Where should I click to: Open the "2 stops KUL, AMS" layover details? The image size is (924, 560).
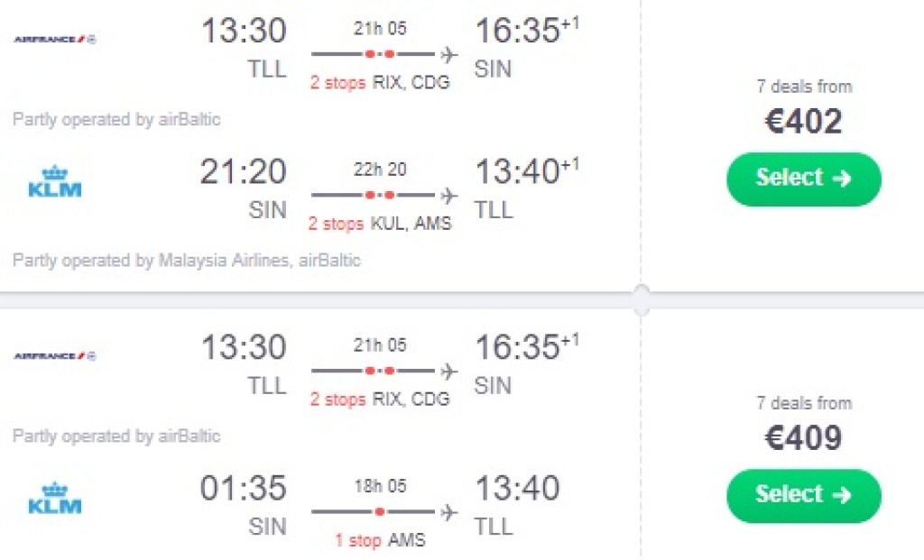point(380,224)
